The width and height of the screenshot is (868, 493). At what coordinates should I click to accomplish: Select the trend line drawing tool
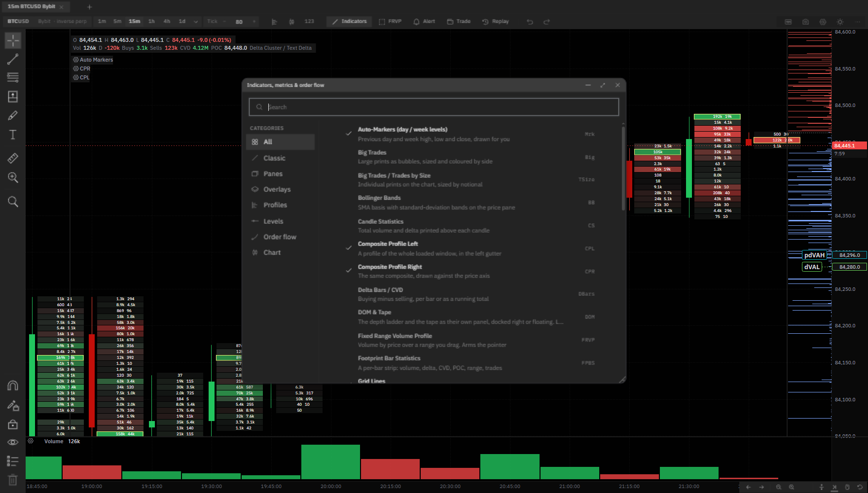(x=13, y=59)
